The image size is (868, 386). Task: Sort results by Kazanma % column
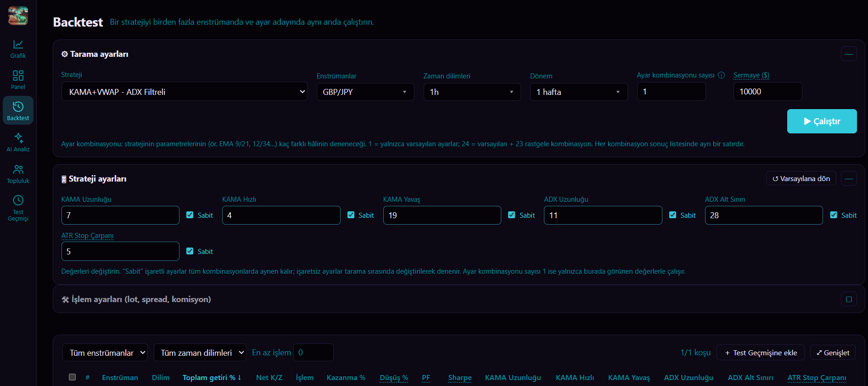(x=346, y=378)
